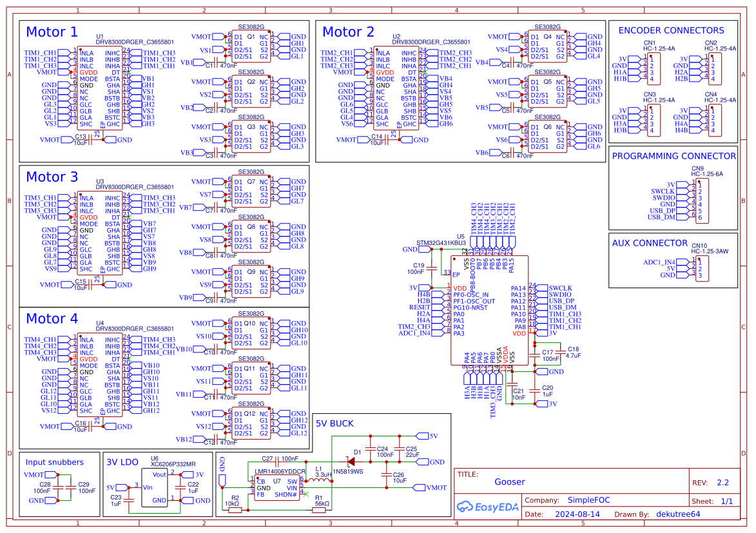Select the R2 10kΩ resistor symbol
The width and height of the screenshot is (756, 533).
235,509
